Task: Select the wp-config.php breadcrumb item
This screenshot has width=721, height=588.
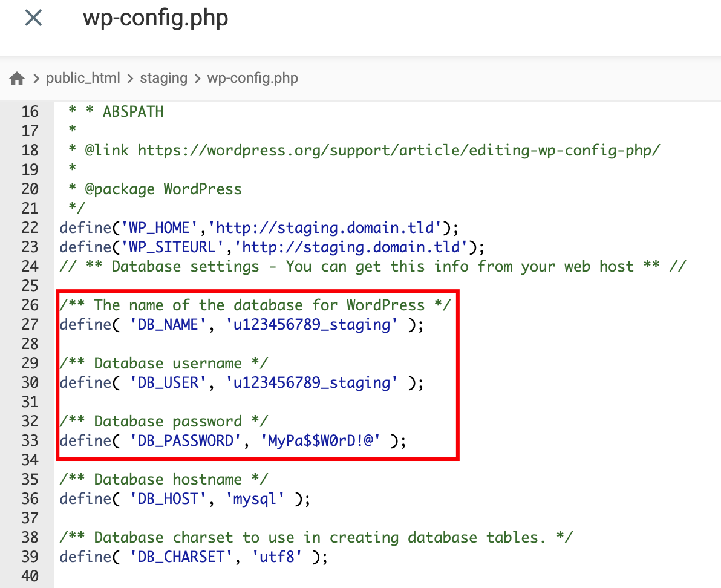Action: (252, 79)
